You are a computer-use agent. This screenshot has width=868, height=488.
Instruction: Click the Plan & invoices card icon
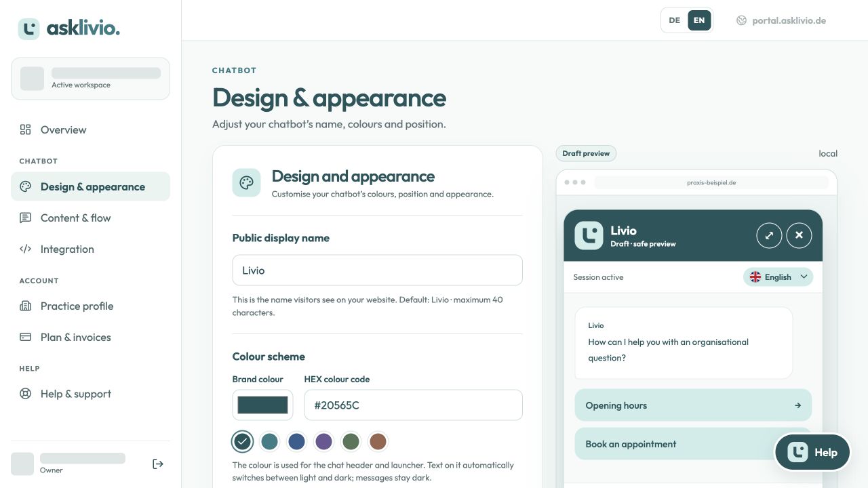(26, 337)
